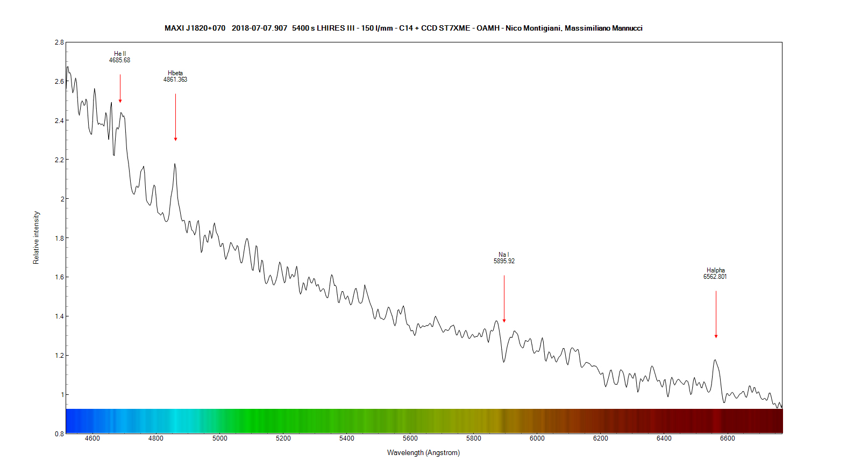Click the 6600 wavelength tick label
The image size is (868, 476).
727,438
